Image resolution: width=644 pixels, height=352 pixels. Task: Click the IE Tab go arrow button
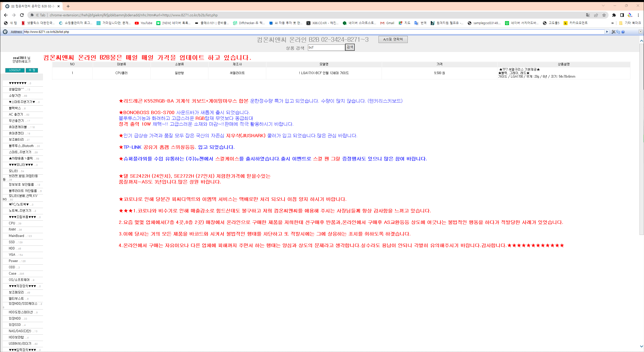tap(607, 32)
